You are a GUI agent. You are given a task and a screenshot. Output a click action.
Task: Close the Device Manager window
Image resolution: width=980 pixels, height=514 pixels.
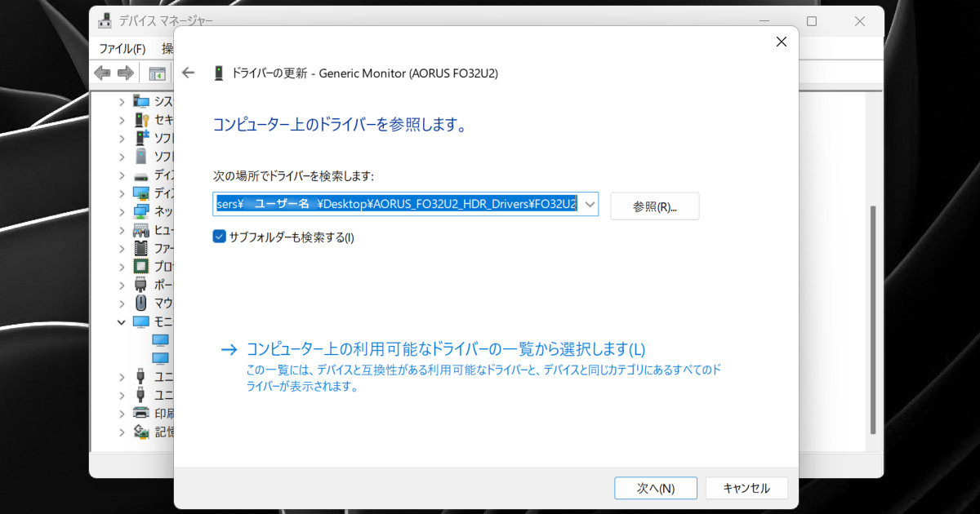[860, 21]
